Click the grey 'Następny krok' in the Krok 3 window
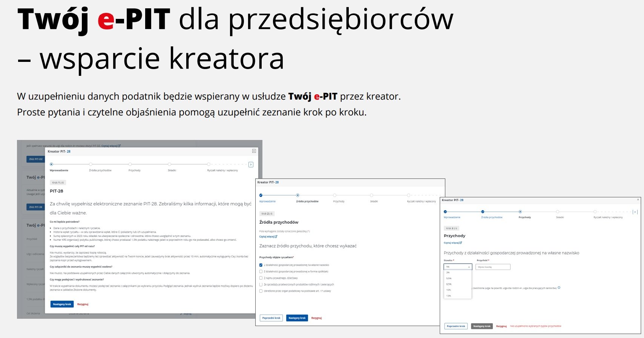This screenshot has width=644, height=338. point(482,326)
